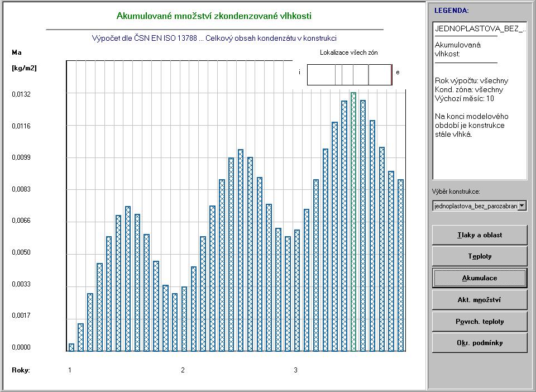The image size is (536, 392).
Task: Click the last bar of year 3
Action: 401,265
